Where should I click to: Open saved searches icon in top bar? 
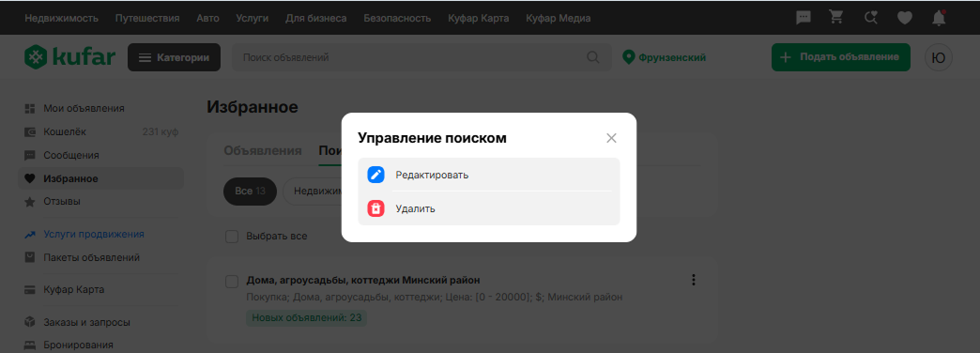(x=870, y=18)
